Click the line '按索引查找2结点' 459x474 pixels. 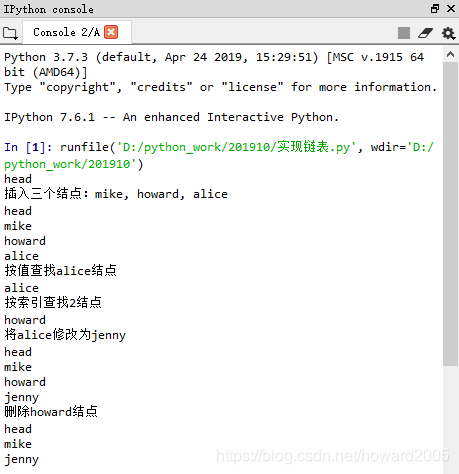[x=53, y=302]
